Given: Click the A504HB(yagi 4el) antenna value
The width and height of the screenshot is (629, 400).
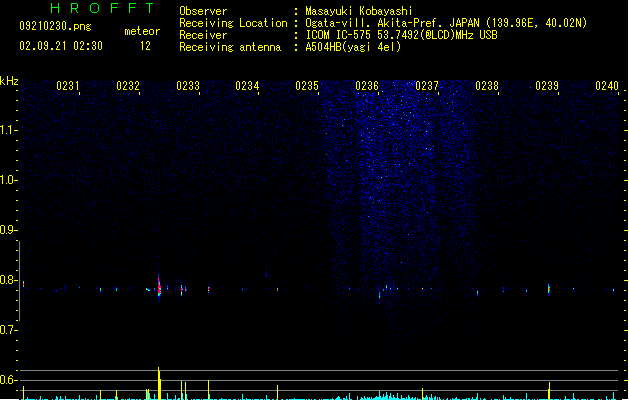Looking at the screenshot, I should click(353, 47).
